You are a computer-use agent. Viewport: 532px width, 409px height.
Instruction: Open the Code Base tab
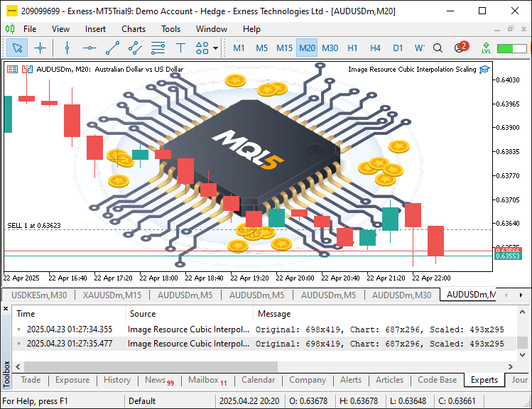click(x=437, y=380)
